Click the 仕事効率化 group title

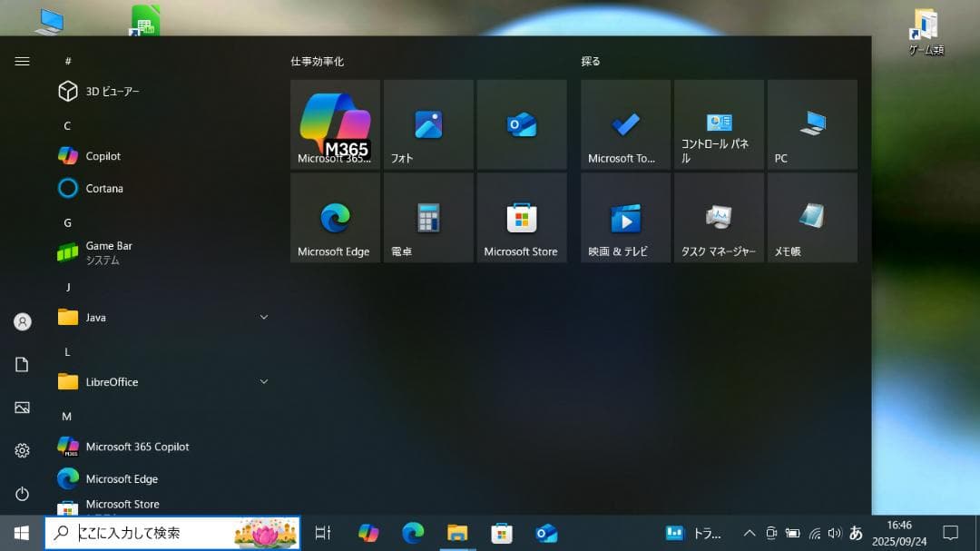click(x=317, y=62)
